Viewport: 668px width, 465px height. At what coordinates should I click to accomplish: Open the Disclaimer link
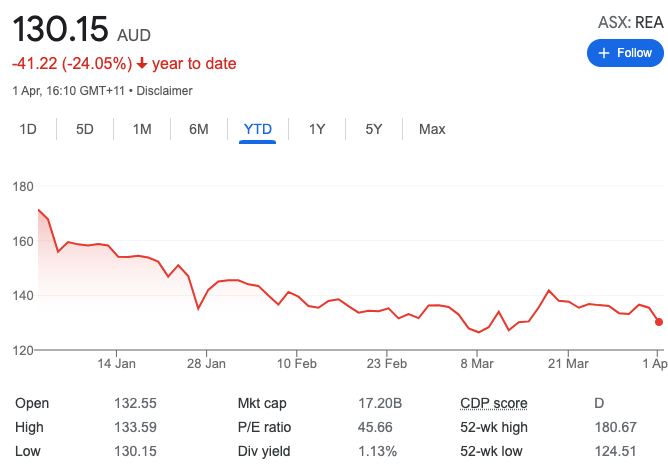point(164,91)
